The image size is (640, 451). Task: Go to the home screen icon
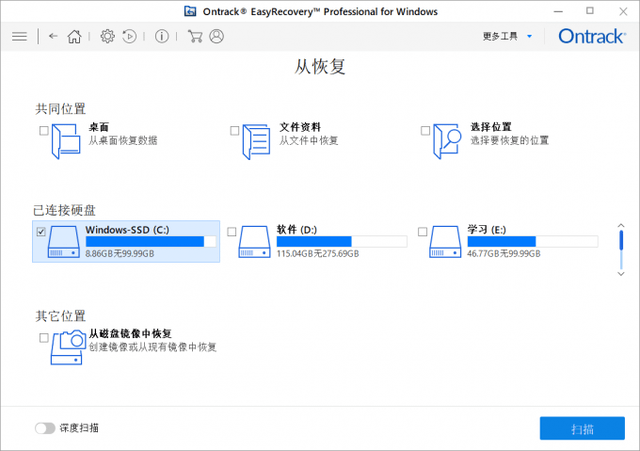[x=75, y=36]
